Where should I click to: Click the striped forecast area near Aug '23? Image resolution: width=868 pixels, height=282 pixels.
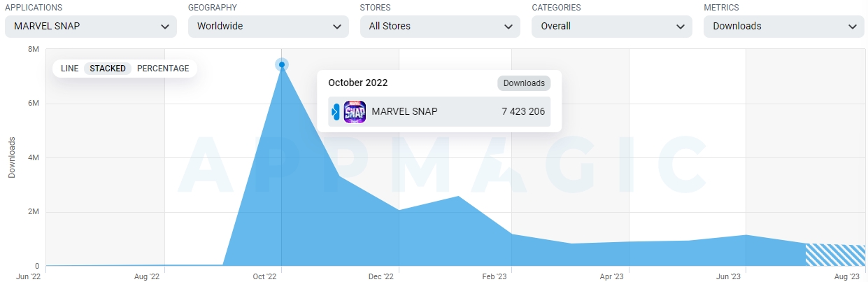pos(835,255)
